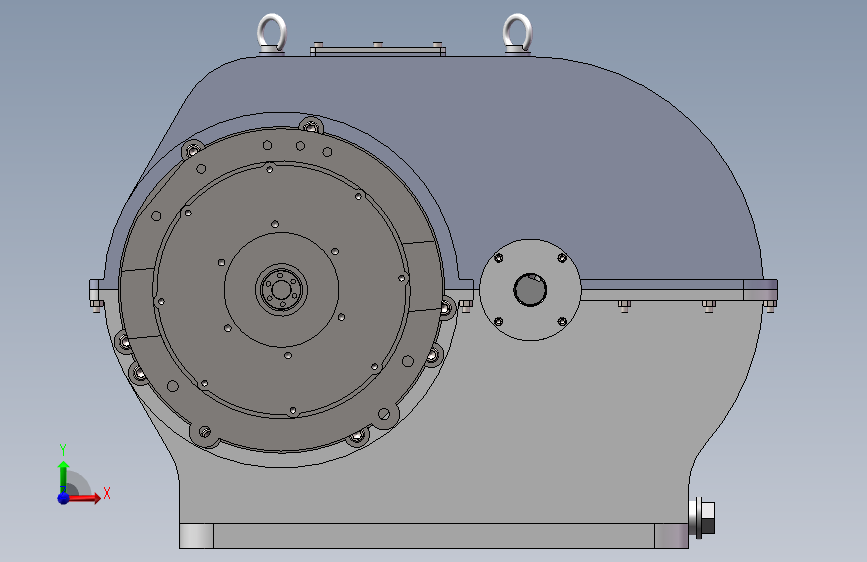Select the right end flange bolt block
Image resolution: width=867 pixels, height=562 pixels.
pos(760,290)
